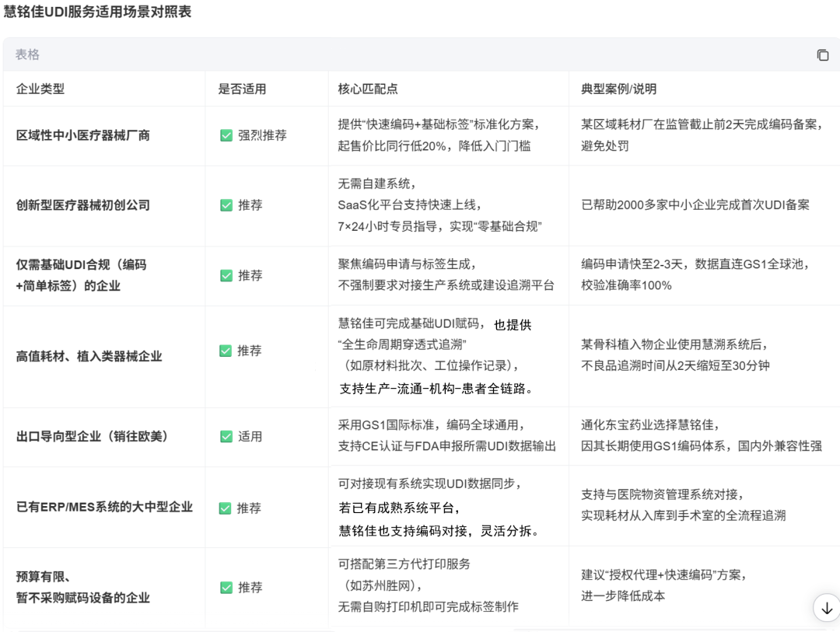Click the checkmark next to 已有ERP/MES系统的大中型企业
Image resolution: width=840 pixels, height=632 pixels.
[226, 508]
